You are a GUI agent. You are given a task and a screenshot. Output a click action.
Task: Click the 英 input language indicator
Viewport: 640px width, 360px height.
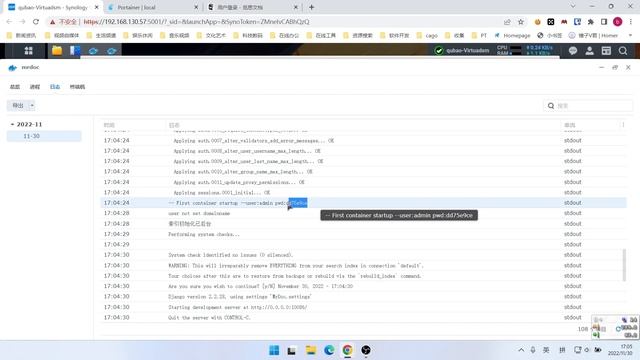(x=546, y=350)
